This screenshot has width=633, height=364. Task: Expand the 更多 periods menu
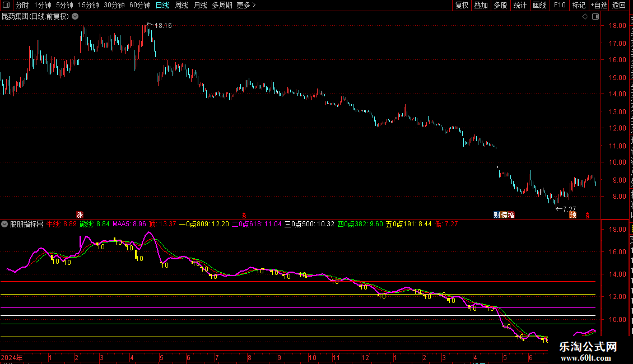pos(246,5)
